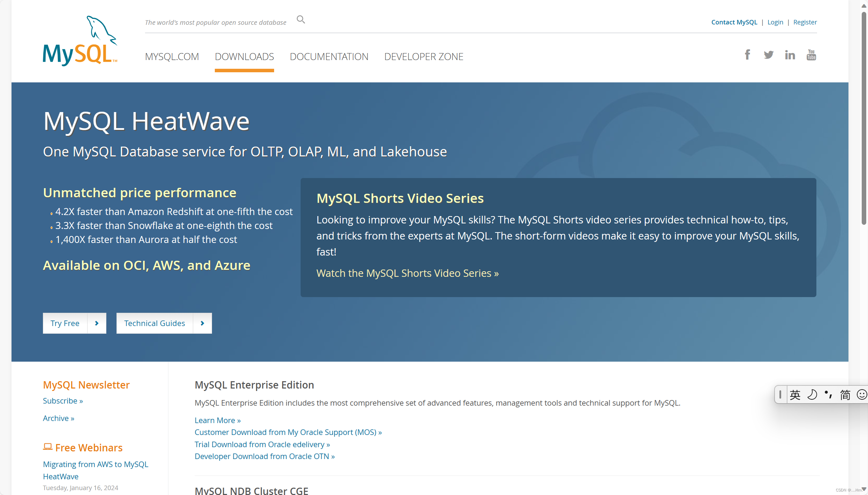Image resolution: width=868 pixels, height=495 pixels.
Task: Click the moon icon in IME toolbar
Action: (812, 394)
